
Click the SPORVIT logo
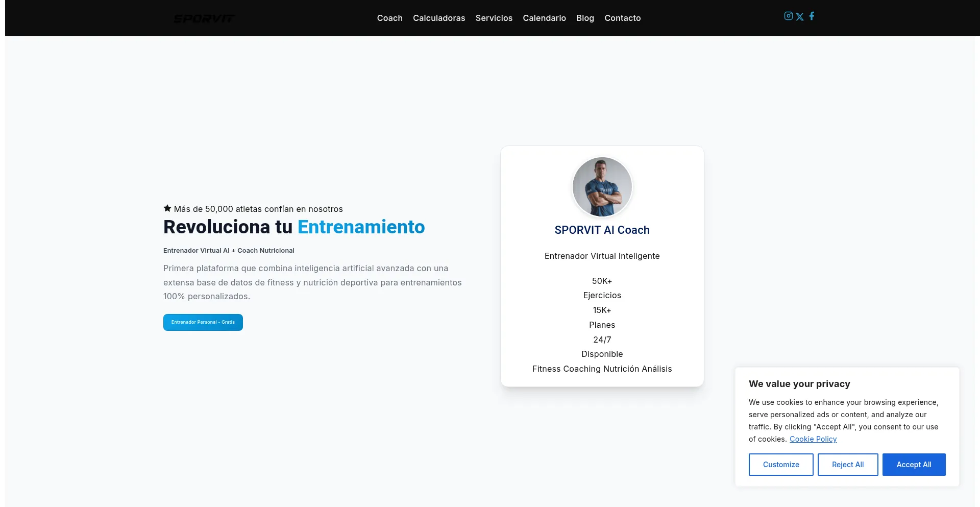pos(204,18)
